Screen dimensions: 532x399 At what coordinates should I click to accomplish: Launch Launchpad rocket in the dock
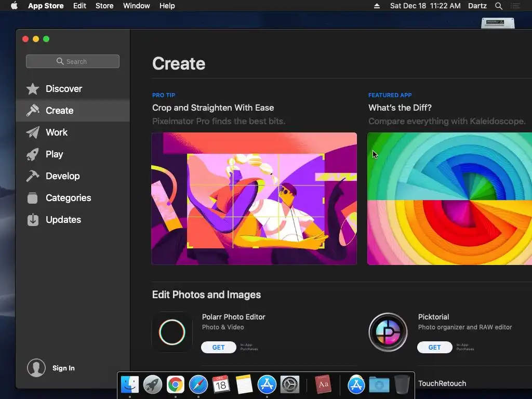(x=153, y=385)
